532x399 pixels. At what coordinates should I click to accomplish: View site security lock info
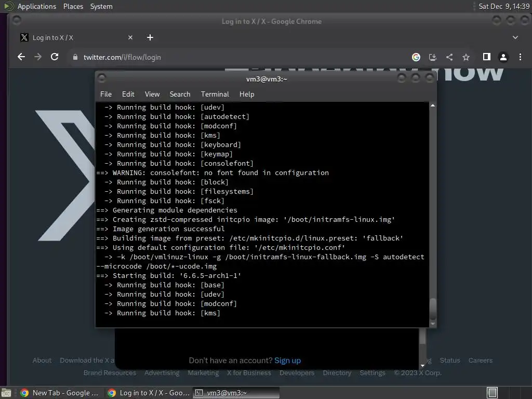click(75, 57)
